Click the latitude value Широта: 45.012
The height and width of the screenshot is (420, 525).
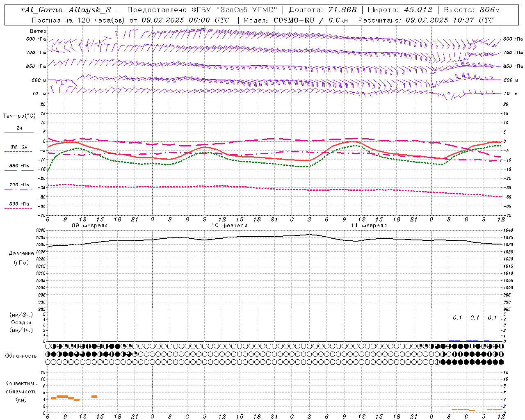pyautogui.click(x=400, y=10)
